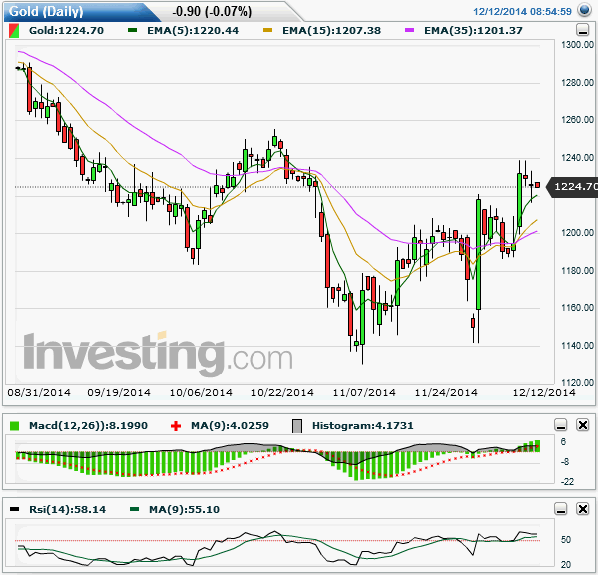
Task: Click the 1224.70 current price marker
Action: [573, 186]
